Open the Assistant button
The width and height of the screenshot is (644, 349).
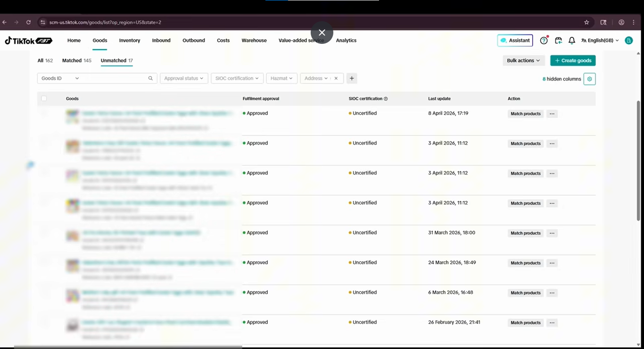coord(515,41)
